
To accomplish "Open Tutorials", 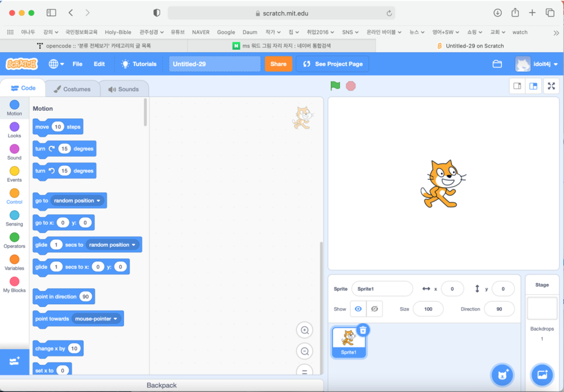I will (139, 64).
